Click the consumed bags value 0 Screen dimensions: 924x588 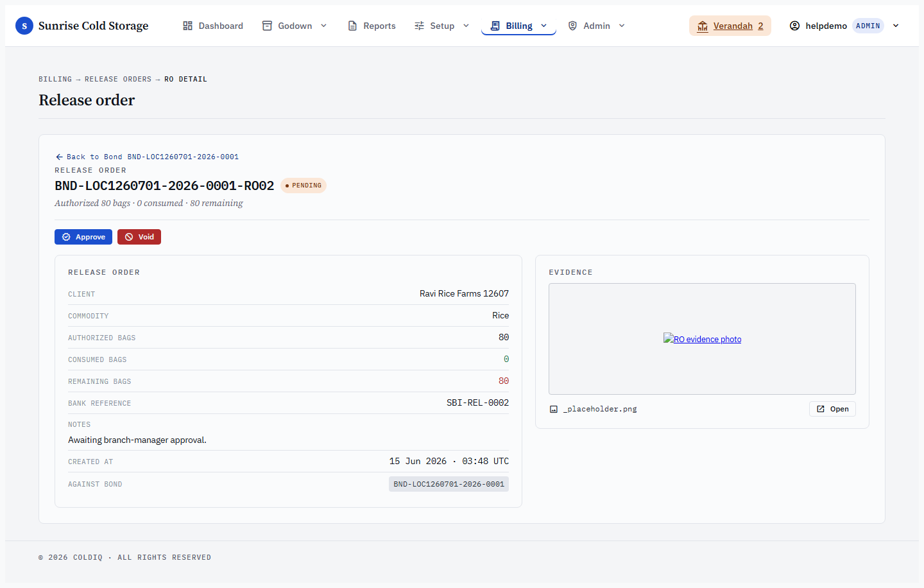[x=506, y=359]
